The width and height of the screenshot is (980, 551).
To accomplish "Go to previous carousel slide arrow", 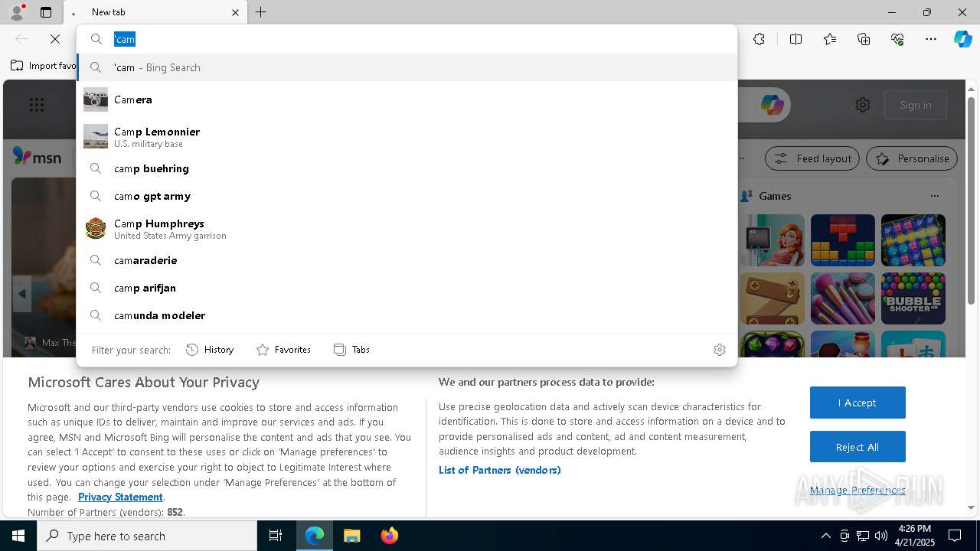I will 22,294.
